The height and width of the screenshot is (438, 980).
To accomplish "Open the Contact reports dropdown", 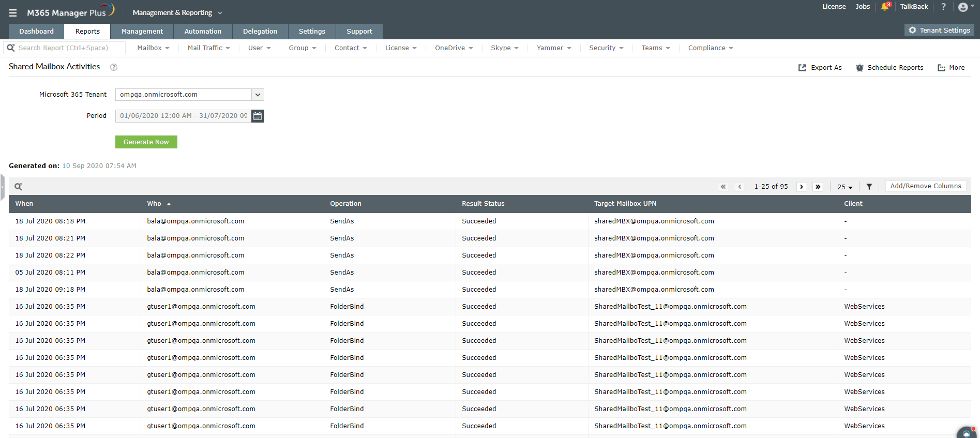I will pos(351,48).
